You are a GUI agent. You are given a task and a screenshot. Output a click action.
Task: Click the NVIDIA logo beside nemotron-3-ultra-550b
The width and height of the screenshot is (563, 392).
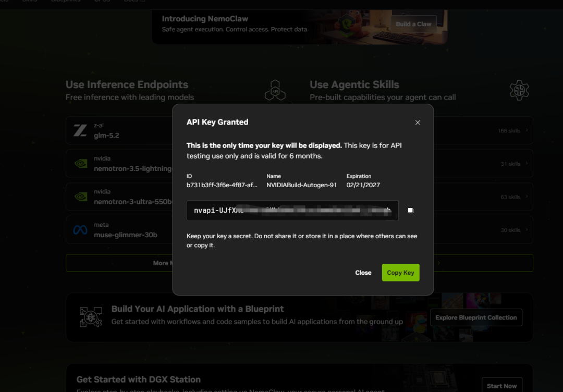pos(81,197)
